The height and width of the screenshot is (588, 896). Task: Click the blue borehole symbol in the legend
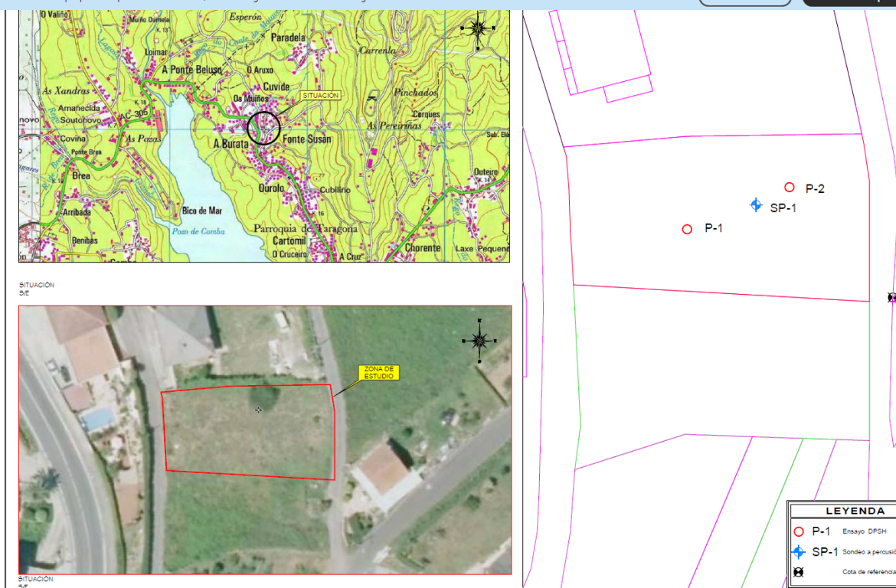799,552
